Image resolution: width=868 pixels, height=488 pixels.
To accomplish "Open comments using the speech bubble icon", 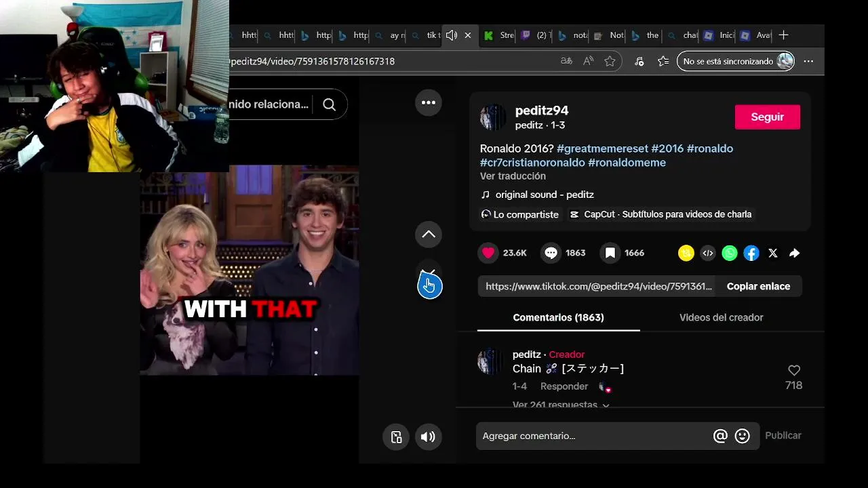I will click(x=551, y=253).
